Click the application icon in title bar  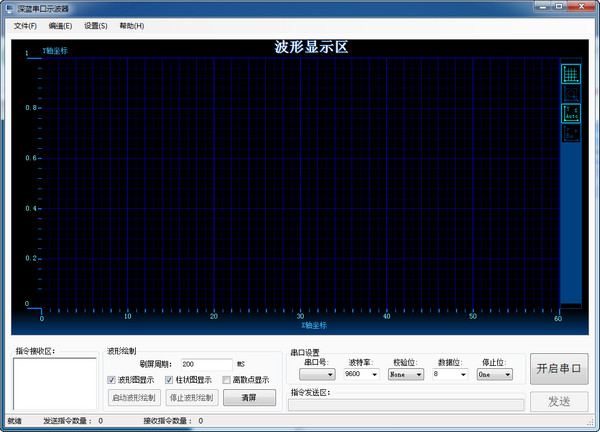coord(9,8)
